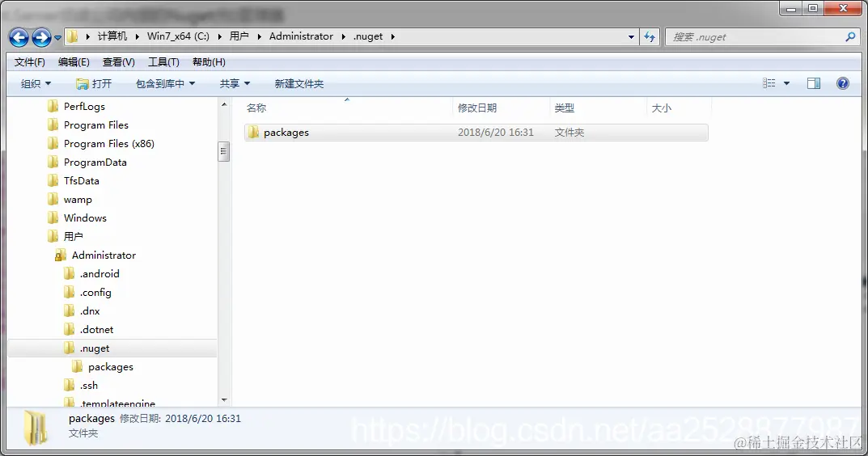Refresh the folder view in address bar

[x=650, y=37]
